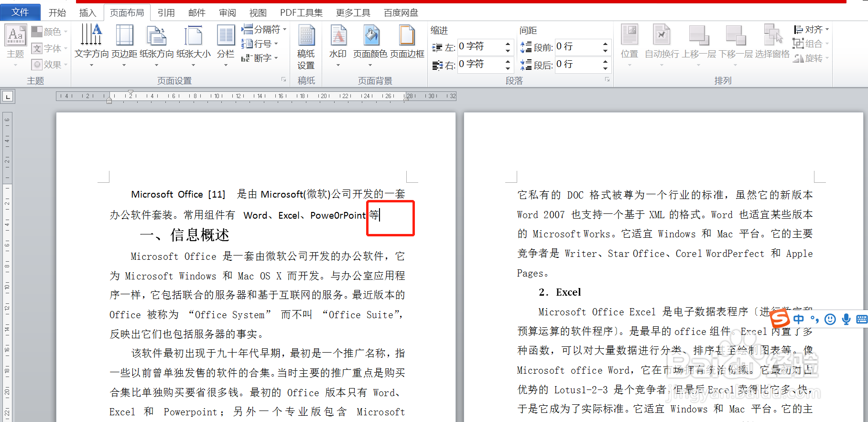Switch to the 视图 tab
Image resolution: width=868 pixels, height=422 pixels.
pos(258,13)
